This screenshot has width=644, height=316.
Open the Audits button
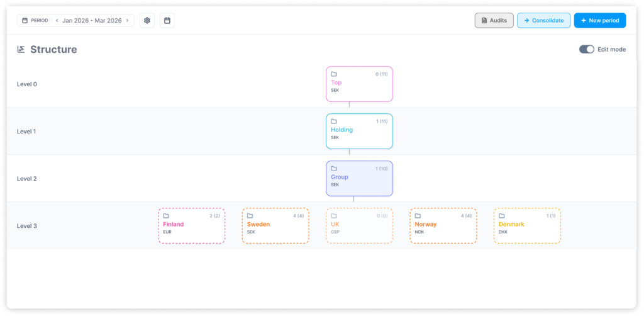tap(494, 21)
